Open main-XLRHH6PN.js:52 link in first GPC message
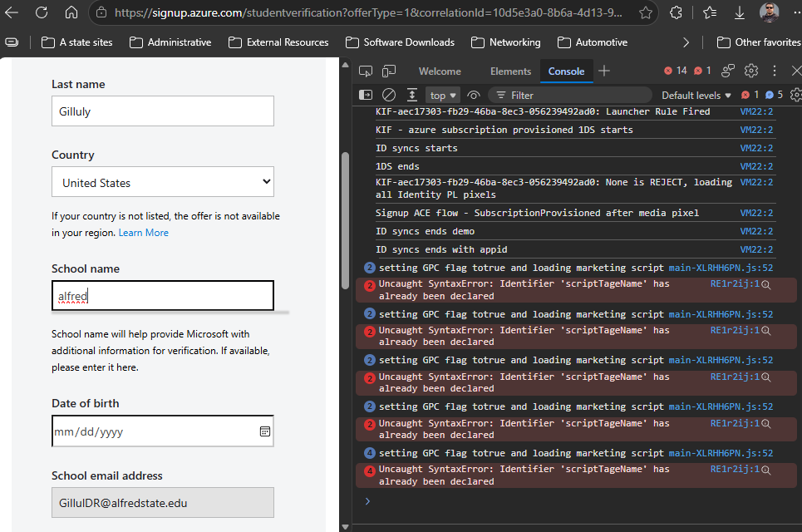This screenshot has height=532, width=802. pos(721,268)
